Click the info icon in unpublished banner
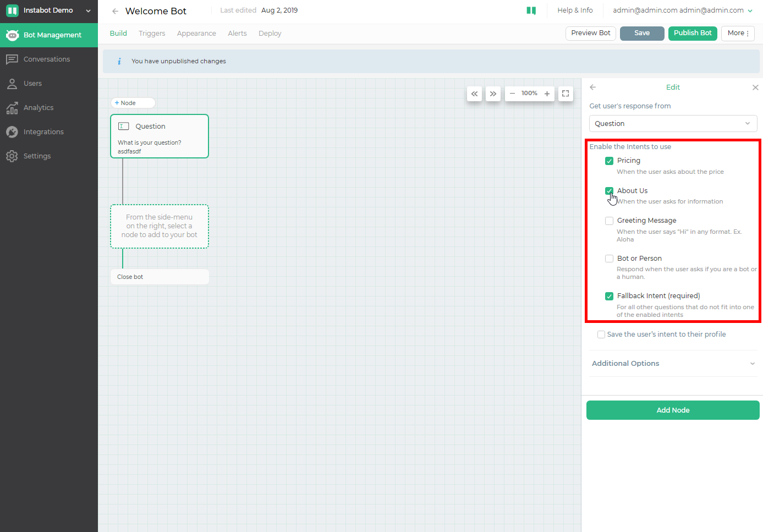The height and width of the screenshot is (532, 763). (x=119, y=61)
